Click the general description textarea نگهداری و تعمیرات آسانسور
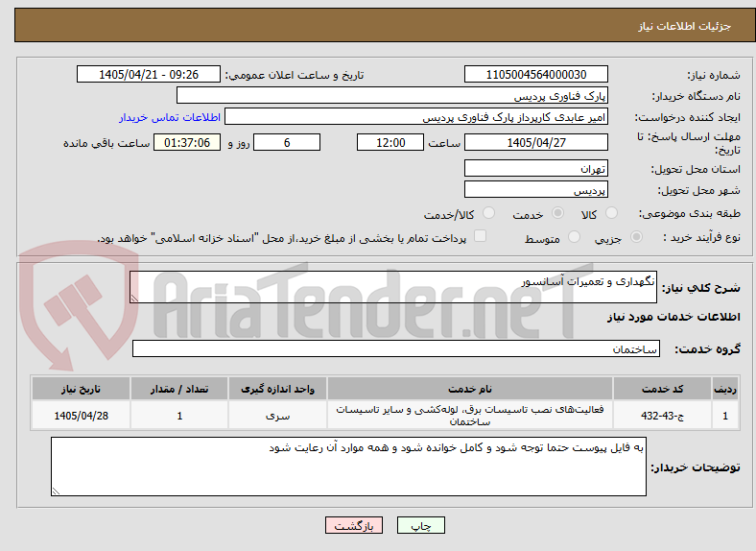This screenshot has width=756, height=551. point(393,287)
